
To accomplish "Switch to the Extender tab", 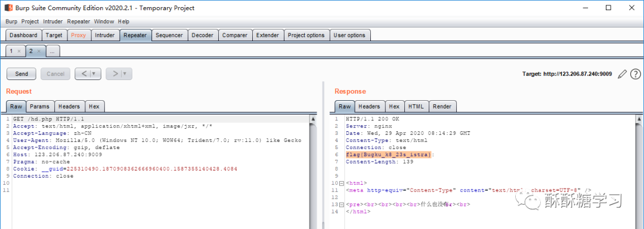I will [x=267, y=35].
